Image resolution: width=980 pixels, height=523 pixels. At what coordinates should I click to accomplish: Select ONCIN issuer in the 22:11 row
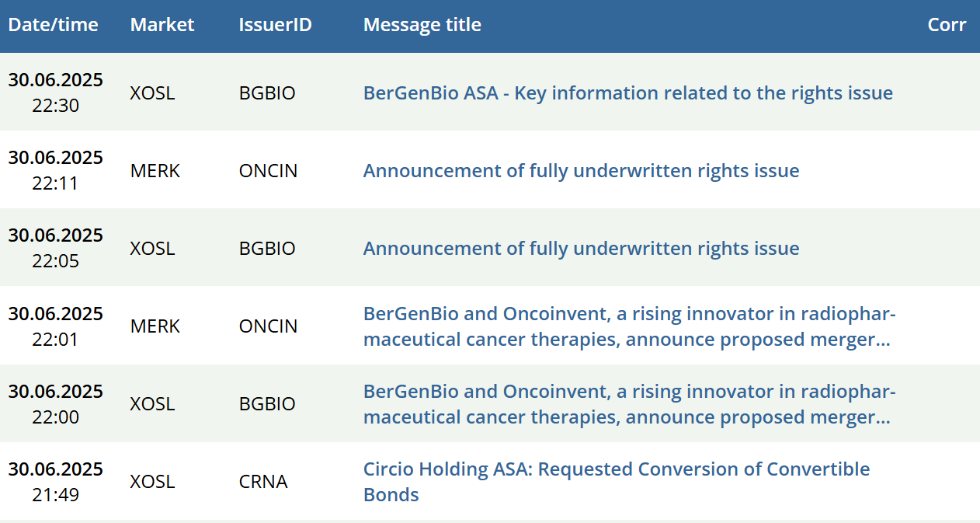[x=268, y=171]
